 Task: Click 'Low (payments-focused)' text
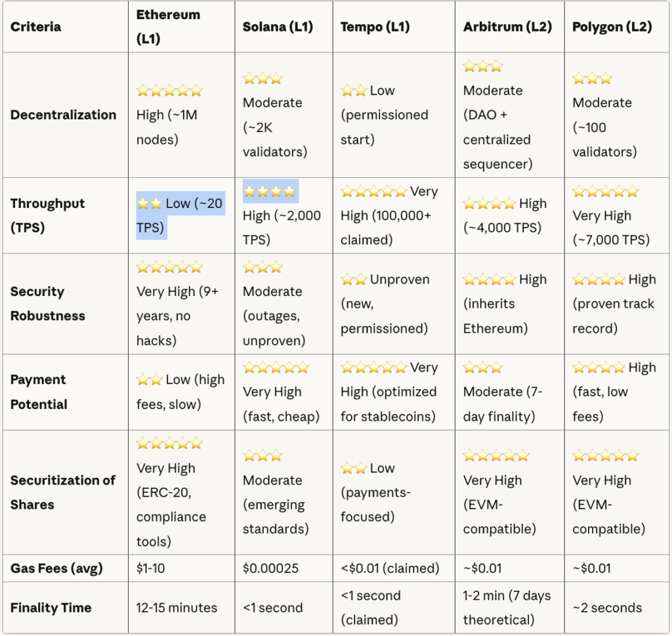click(376, 492)
